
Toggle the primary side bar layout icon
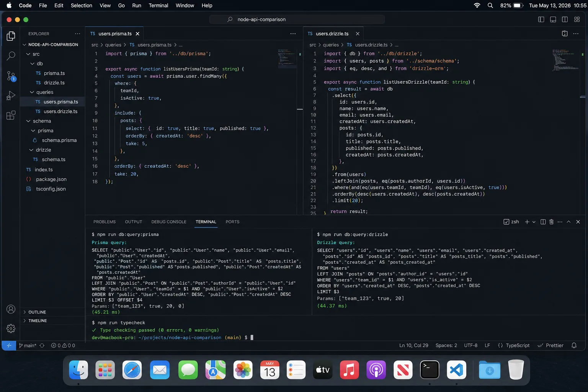coord(541,20)
